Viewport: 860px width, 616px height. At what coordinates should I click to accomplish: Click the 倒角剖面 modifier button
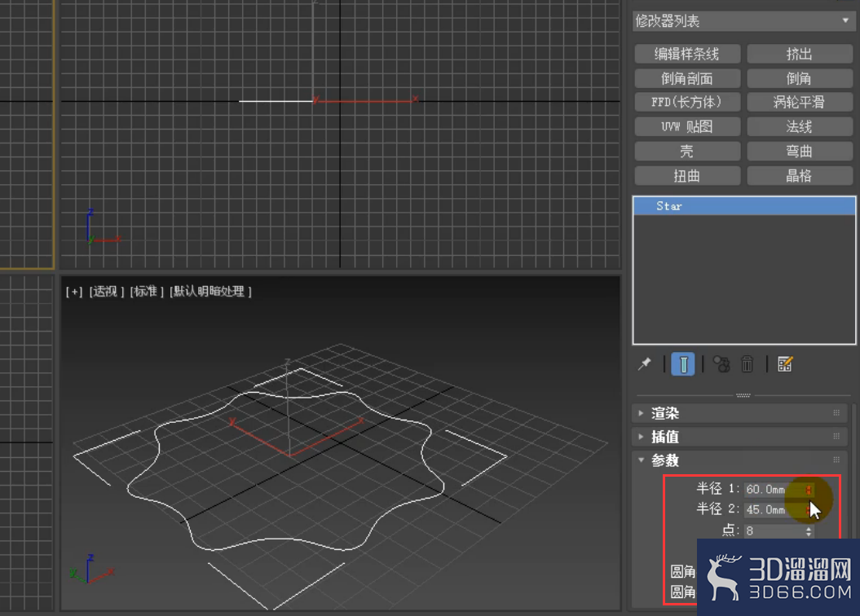[686, 78]
